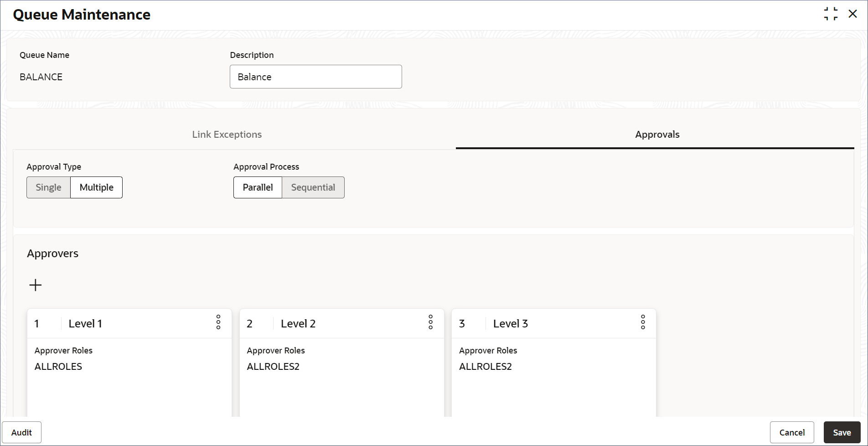Viewport: 868px width, 446px height.
Task: Open Level 3 card options menu
Action: coord(643,322)
